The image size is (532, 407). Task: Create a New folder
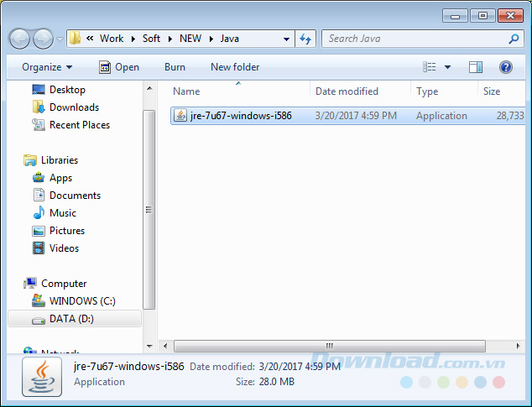pyautogui.click(x=235, y=67)
